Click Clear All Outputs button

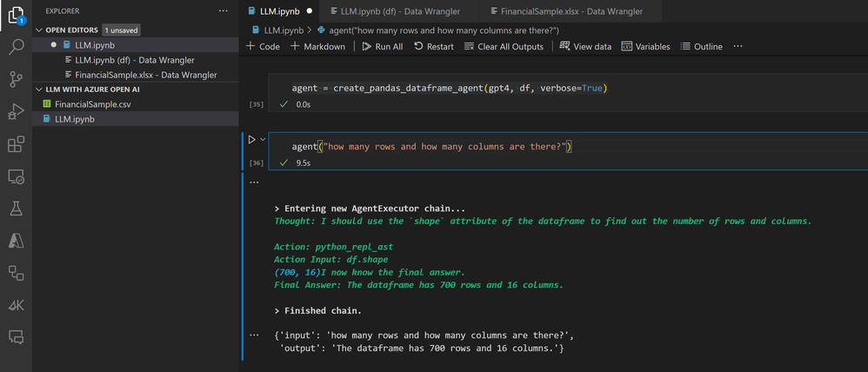504,46
